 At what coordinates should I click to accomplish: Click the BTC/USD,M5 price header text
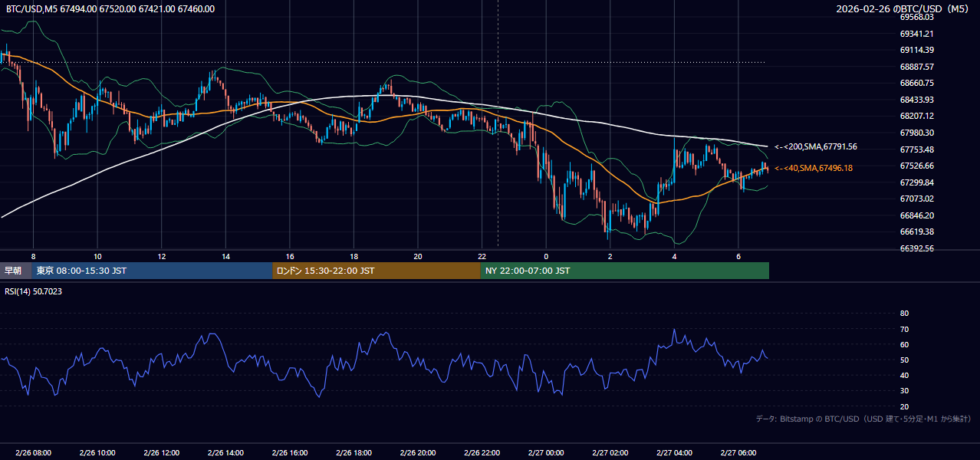[110, 9]
